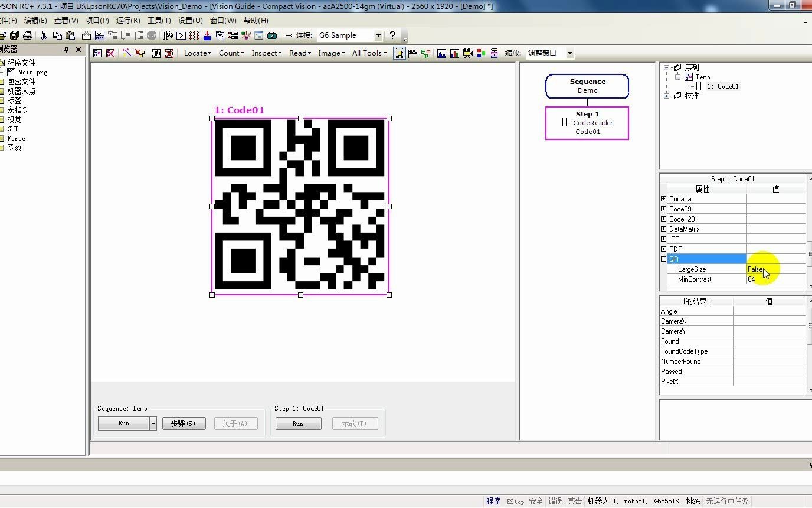Toggle the browser panel pin icon
The image size is (812, 508).
tap(66, 50)
